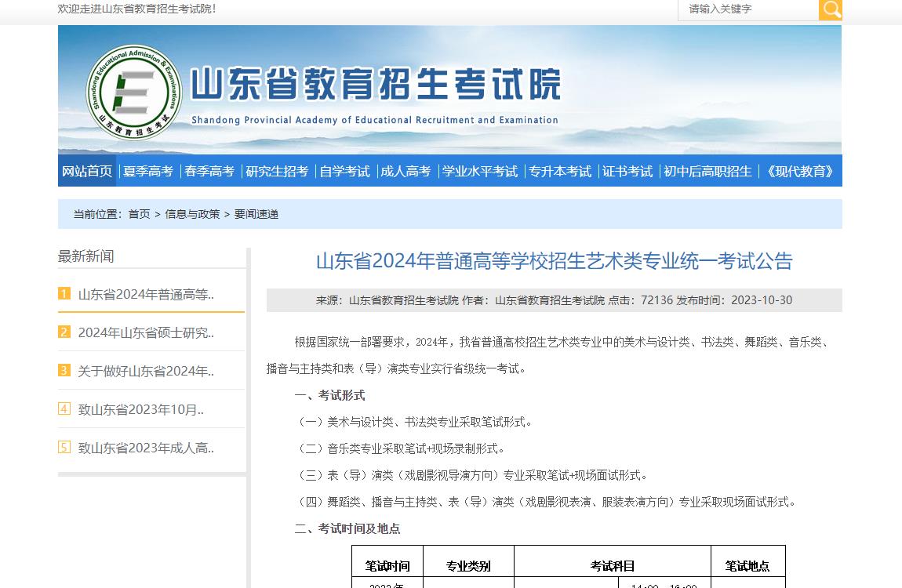Click the line （一）美术与设计类、书法类专业采取笔试形式

tap(413, 423)
